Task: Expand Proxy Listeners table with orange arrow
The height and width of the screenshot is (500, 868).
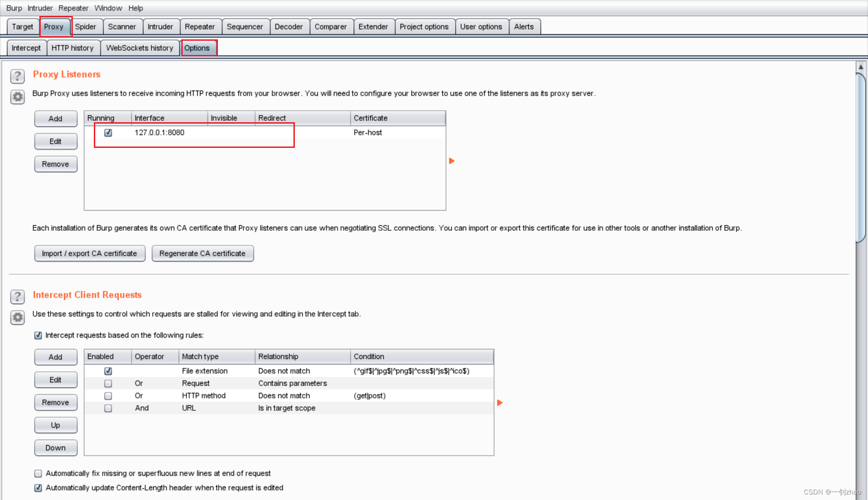Action: click(x=452, y=161)
